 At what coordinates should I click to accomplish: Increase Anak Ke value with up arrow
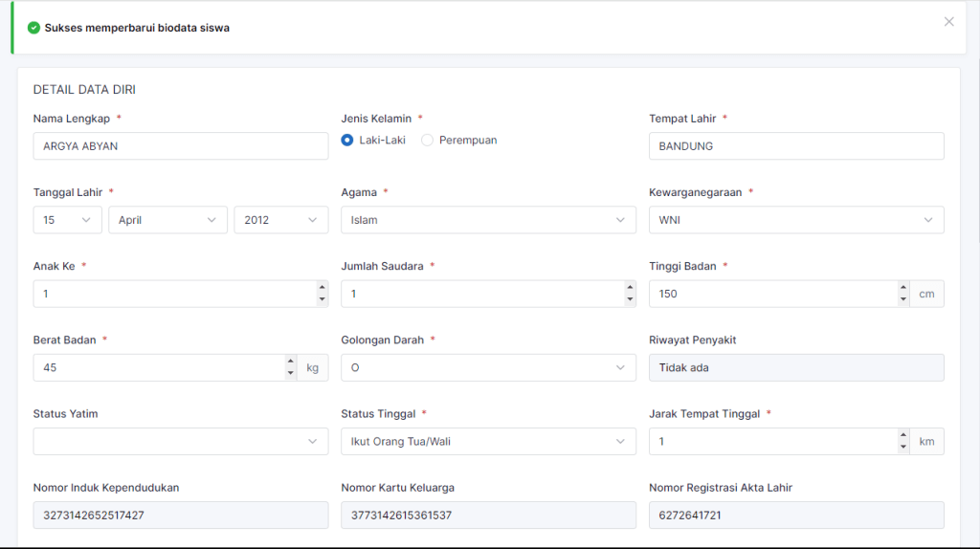tap(322, 288)
